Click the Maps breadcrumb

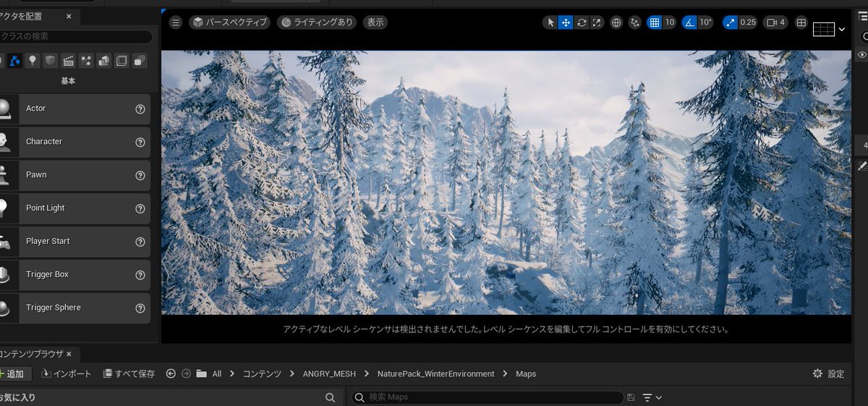point(526,374)
